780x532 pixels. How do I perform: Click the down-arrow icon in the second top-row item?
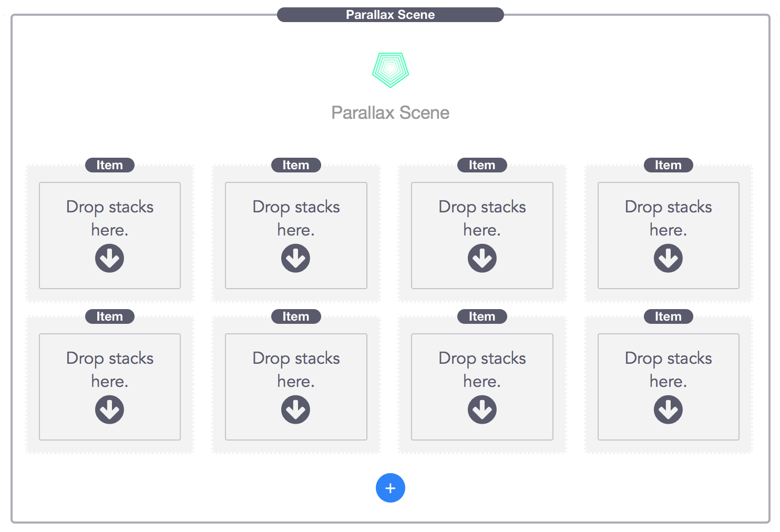295,258
